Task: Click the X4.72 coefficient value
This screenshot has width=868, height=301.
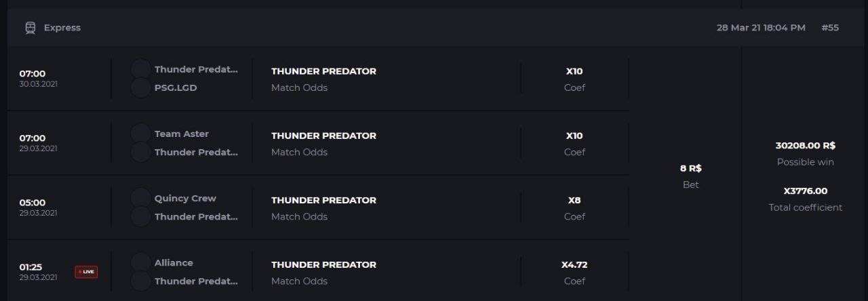Action: [x=574, y=264]
